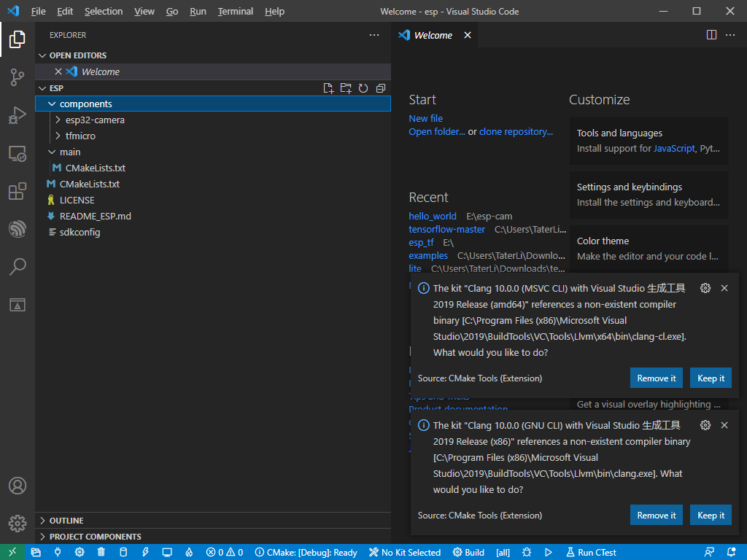The height and width of the screenshot is (560, 747).
Task: Click the monitor icon in status bar
Action: [167, 553]
